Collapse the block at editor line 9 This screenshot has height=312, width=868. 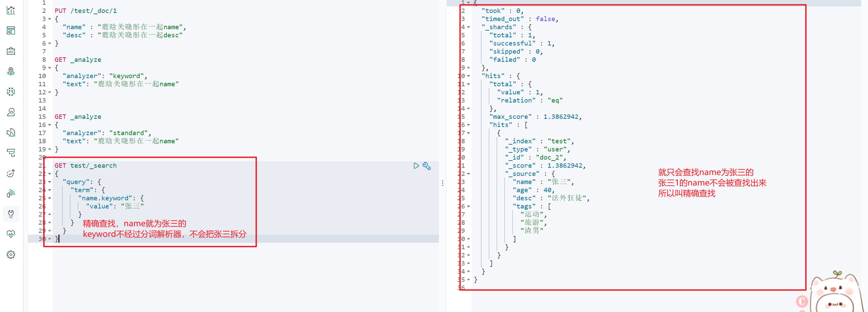coord(50,68)
